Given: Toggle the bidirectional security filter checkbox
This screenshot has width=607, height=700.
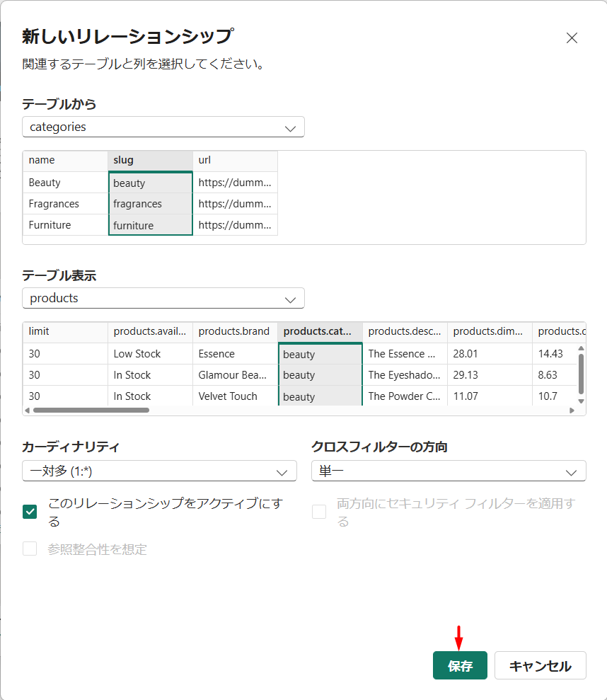Looking at the screenshot, I should [x=319, y=512].
